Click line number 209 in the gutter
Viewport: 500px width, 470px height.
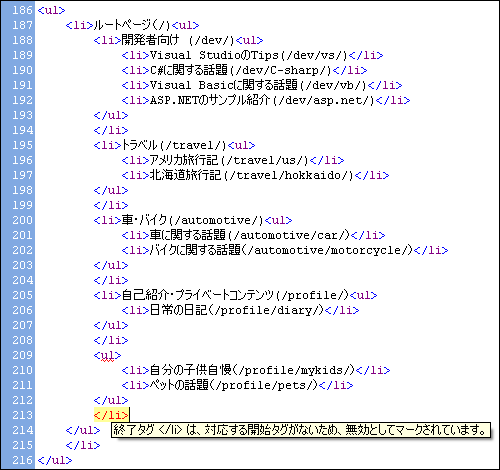(22, 355)
